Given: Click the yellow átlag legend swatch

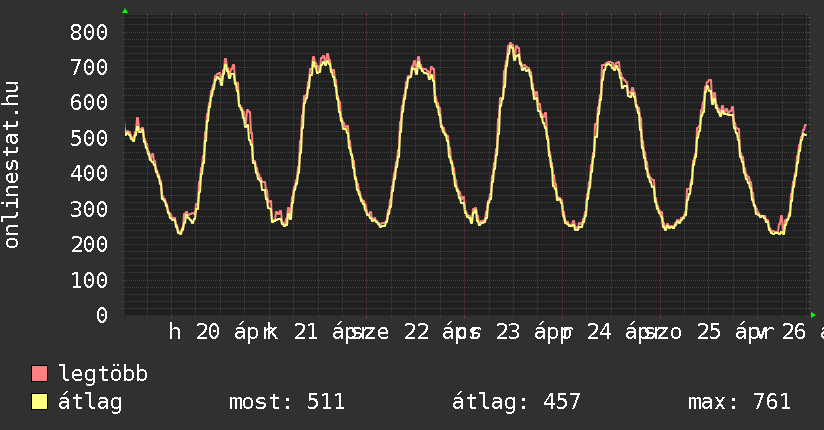Looking at the screenshot, I should [40, 403].
